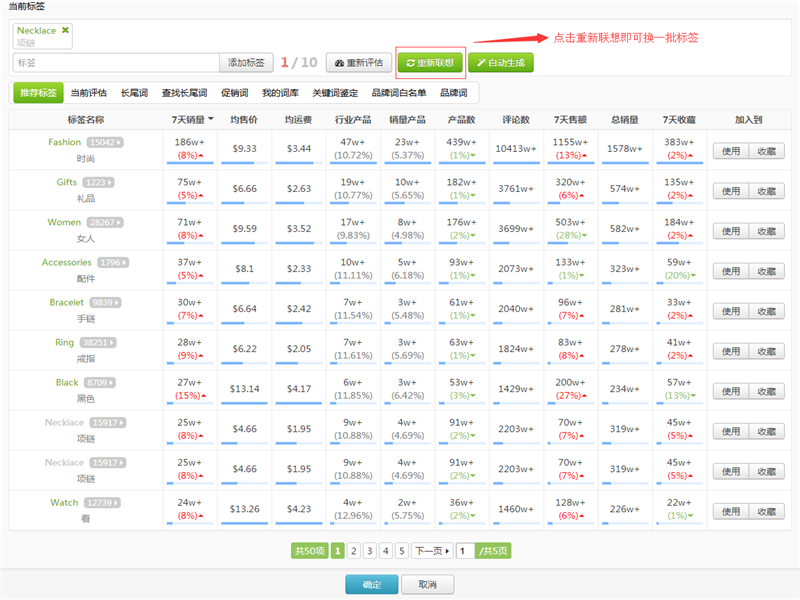Expand the Accessories 1796 count badge
800x600 pixels.
tap(113, 262)
